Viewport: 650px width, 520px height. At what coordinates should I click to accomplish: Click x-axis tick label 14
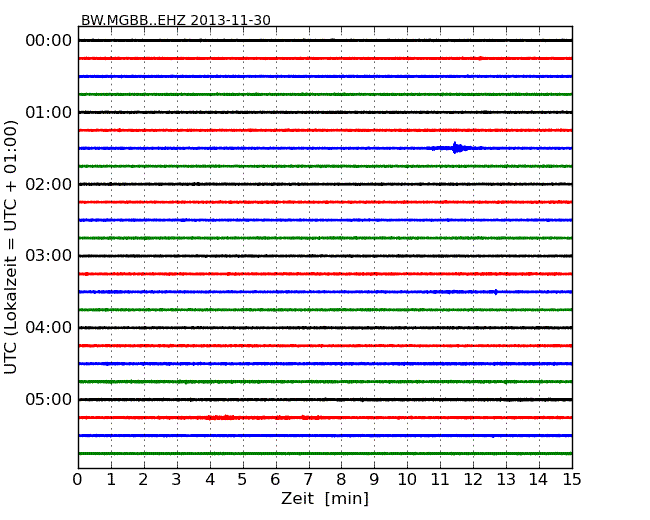pos(538,480)
